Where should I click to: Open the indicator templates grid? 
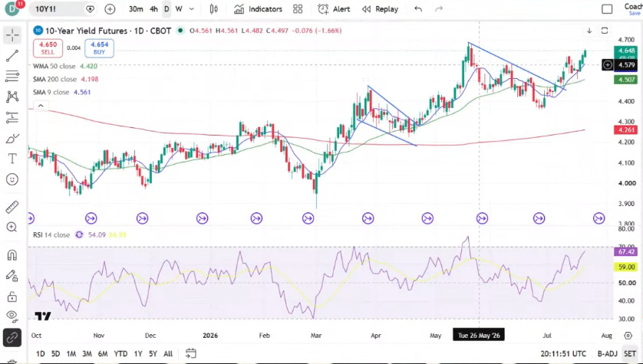(298, 9)
